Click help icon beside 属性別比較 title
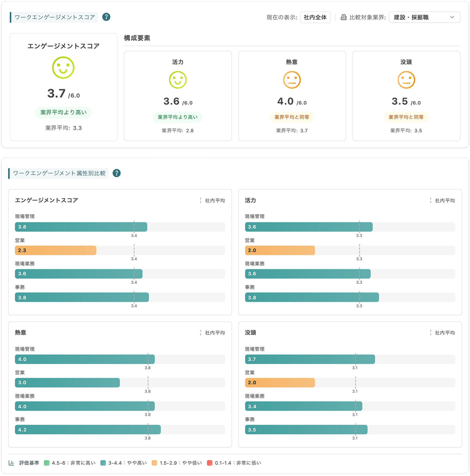 [x=117, y=173]
